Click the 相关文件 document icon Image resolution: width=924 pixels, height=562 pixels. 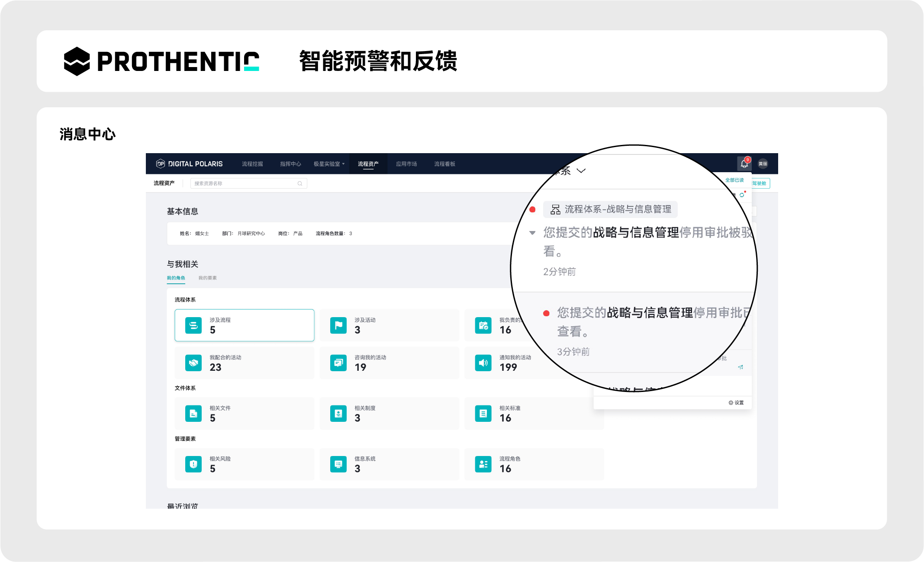193,413
